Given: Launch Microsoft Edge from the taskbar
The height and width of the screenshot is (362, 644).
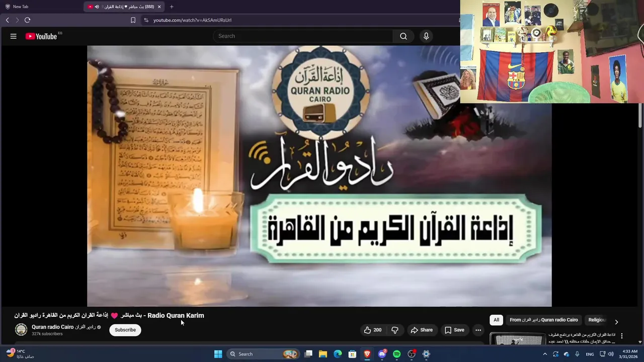Looking at the screenshot, I should pos(338,354).
